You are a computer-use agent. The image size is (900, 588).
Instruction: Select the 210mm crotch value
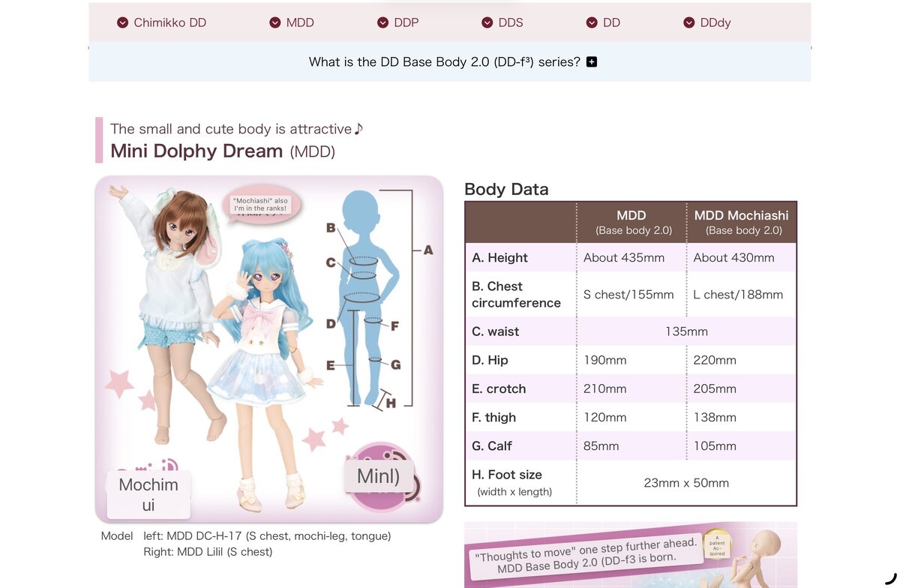(x=605, y=388)
